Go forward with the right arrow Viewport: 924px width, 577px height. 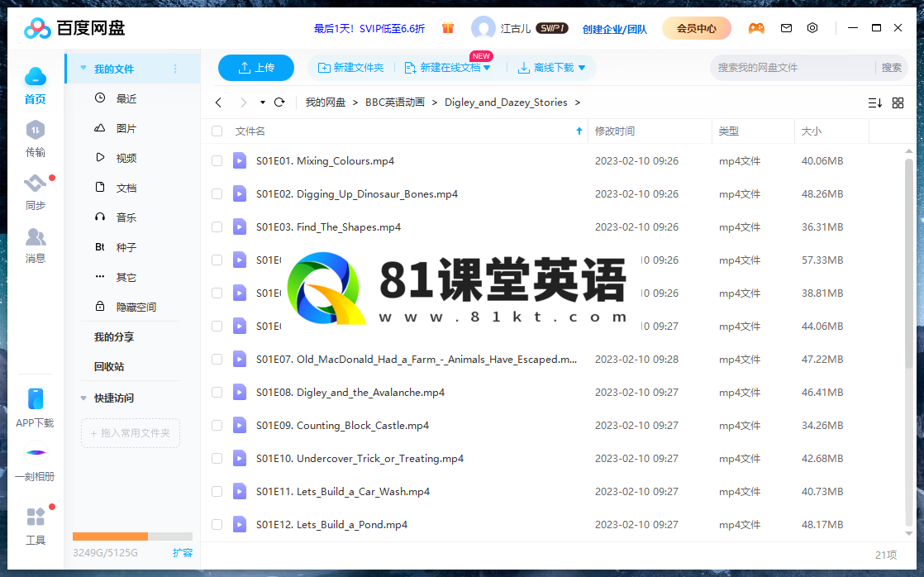click(243, 103)
